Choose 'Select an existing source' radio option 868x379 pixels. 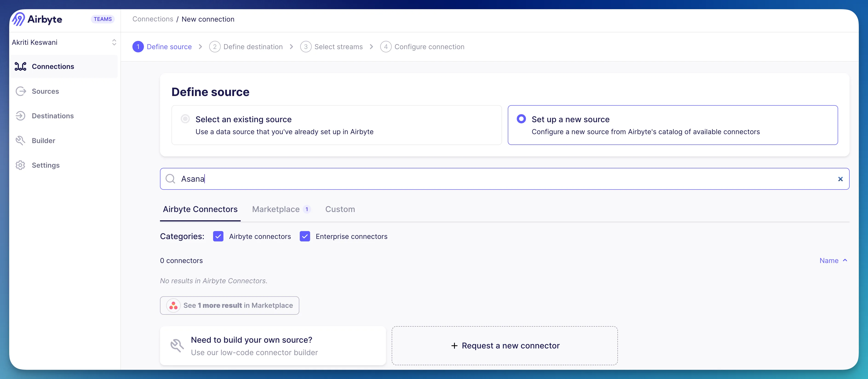pos(185,119)
